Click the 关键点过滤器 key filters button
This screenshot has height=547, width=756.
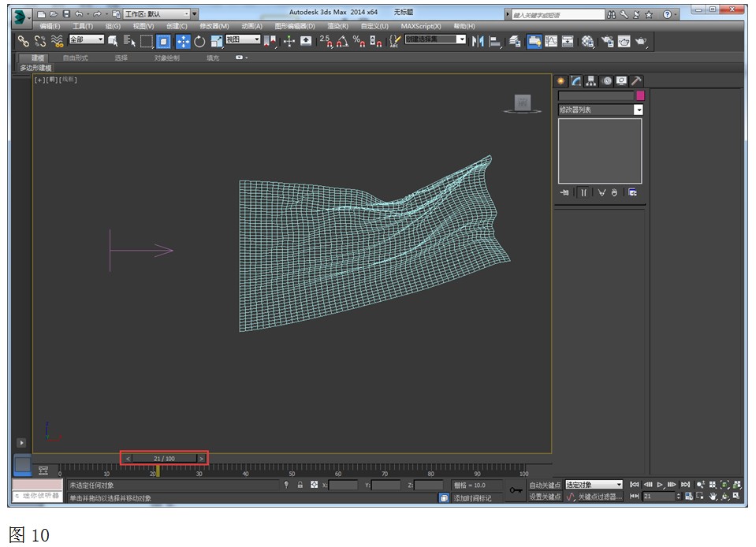coord(600,497)
